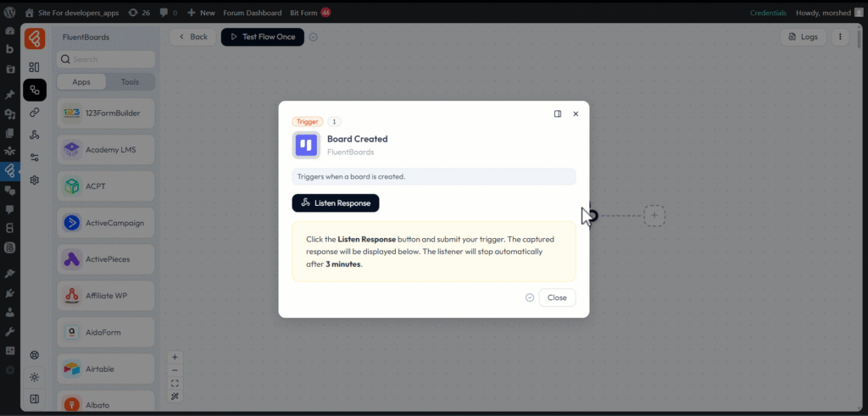Open the flow Logs

click(x=804, y=37)
